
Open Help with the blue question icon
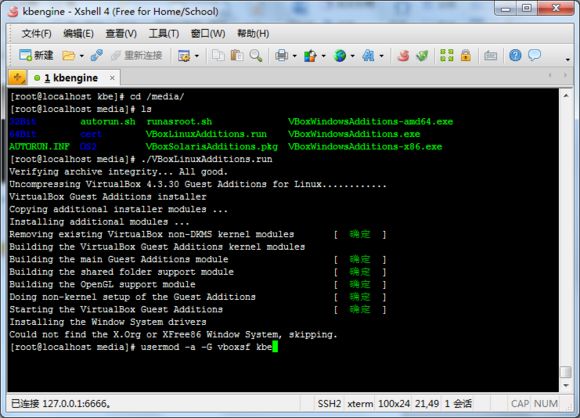515,55
